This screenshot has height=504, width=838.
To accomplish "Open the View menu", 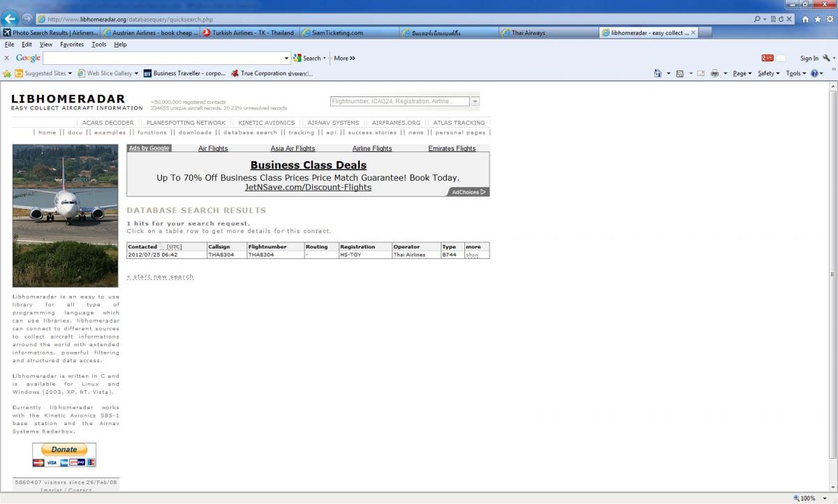I will point(46,45).
